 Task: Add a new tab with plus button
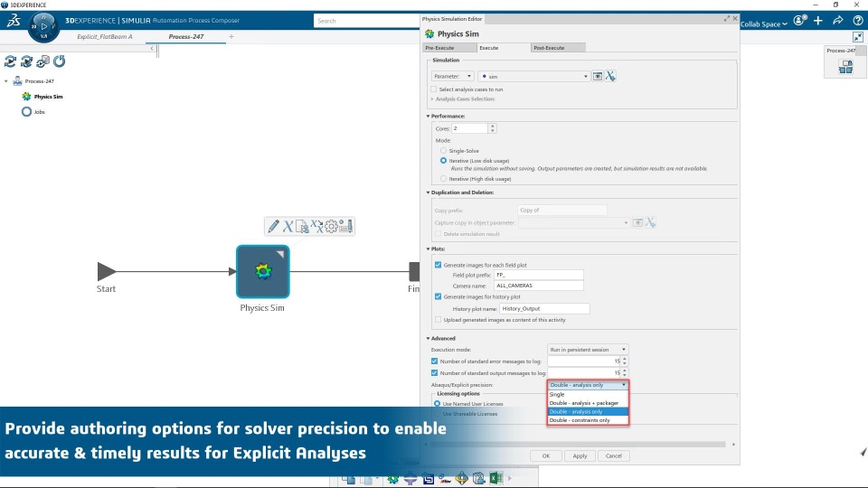point(231,36)
